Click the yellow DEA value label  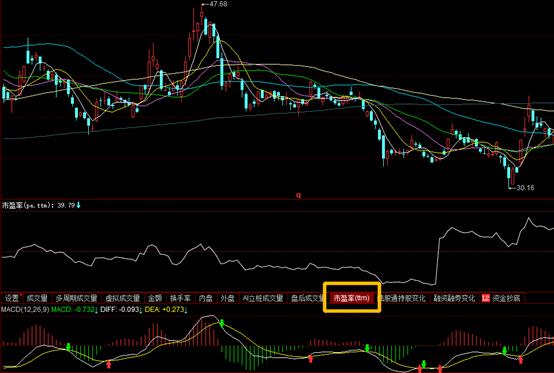click(x=165, y=310)
